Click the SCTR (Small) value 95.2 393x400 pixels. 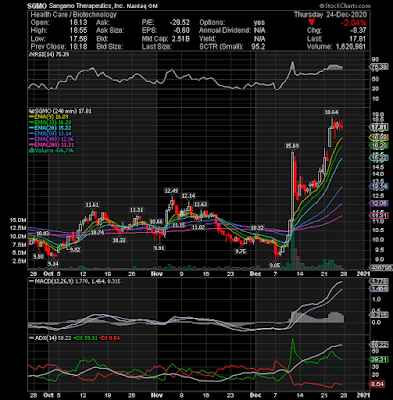[x=259, y=47]
